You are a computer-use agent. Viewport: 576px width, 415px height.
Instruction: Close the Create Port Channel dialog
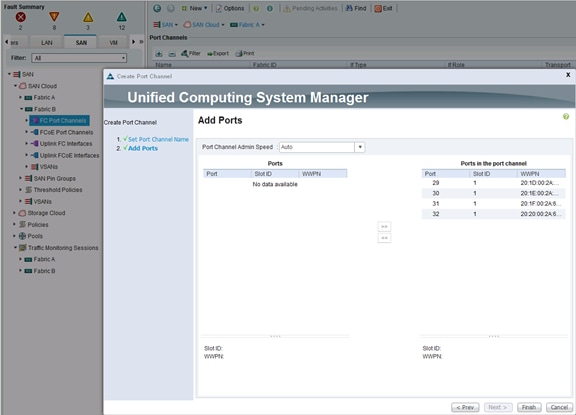(x=568, y=75)
